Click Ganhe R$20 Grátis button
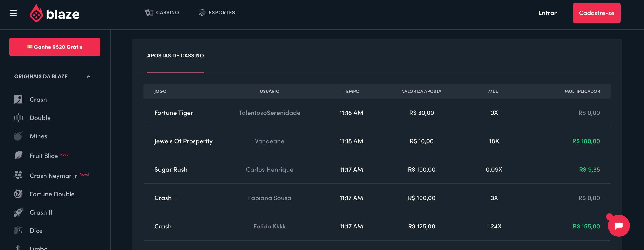This screenshot has width=644, height=250. pos(55,47)
